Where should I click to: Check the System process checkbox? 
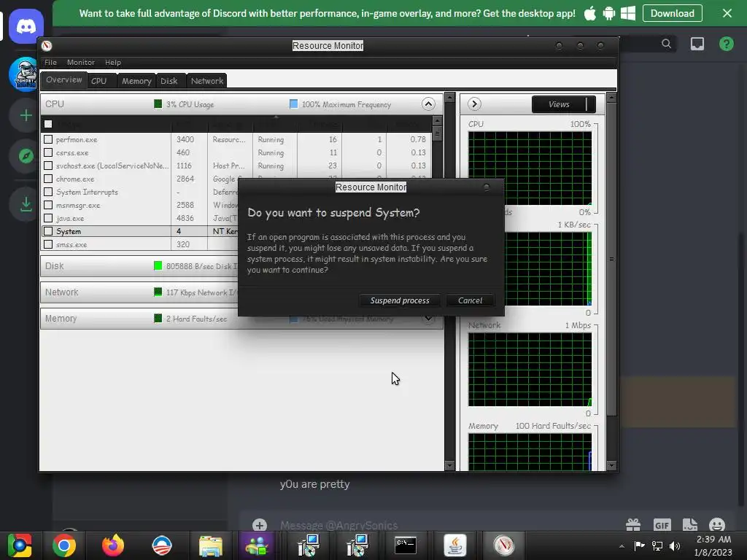point(48,231)
